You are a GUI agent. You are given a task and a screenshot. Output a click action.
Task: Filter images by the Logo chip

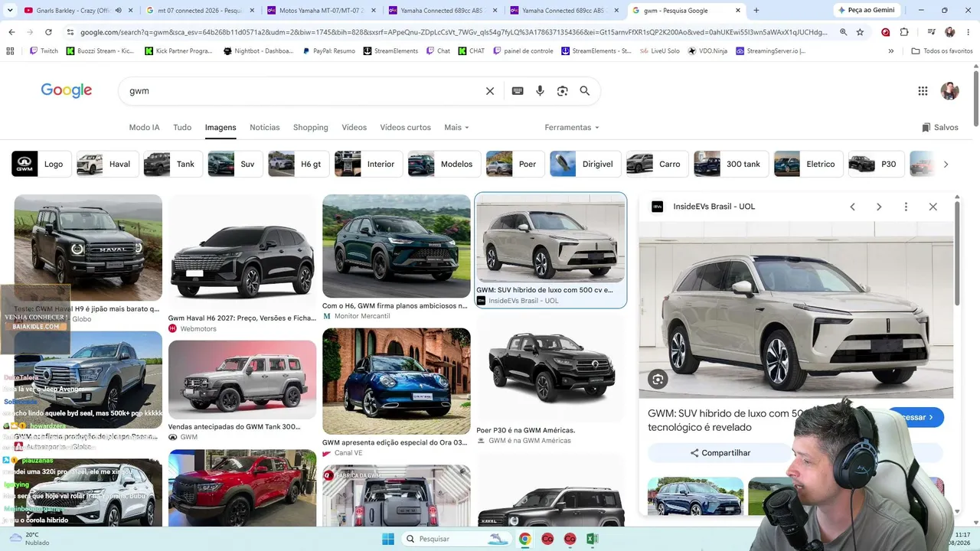(42, 164)
